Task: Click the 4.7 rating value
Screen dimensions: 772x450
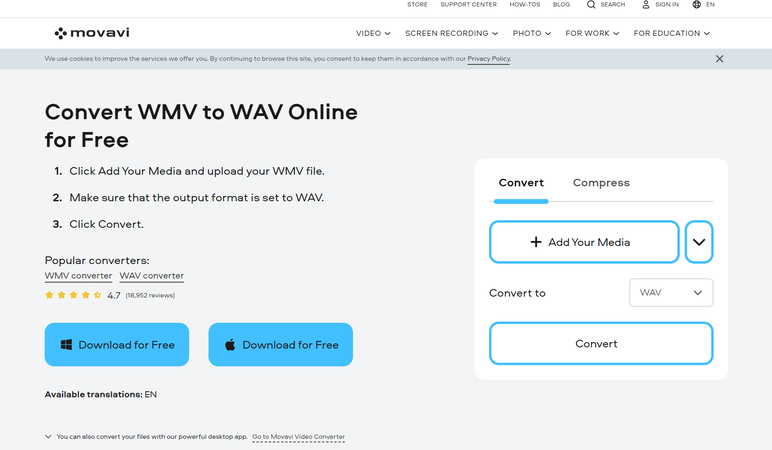Action: (114, 295)
